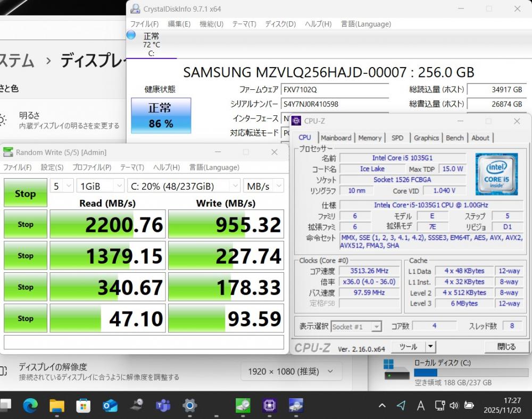Open the battery tray icon

coord(469,405)
